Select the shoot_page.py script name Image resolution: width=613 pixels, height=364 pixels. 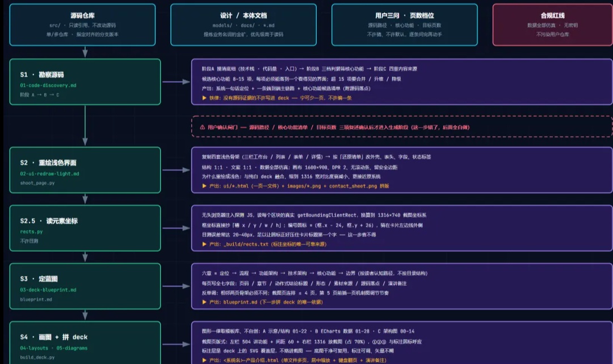(37, 183)
